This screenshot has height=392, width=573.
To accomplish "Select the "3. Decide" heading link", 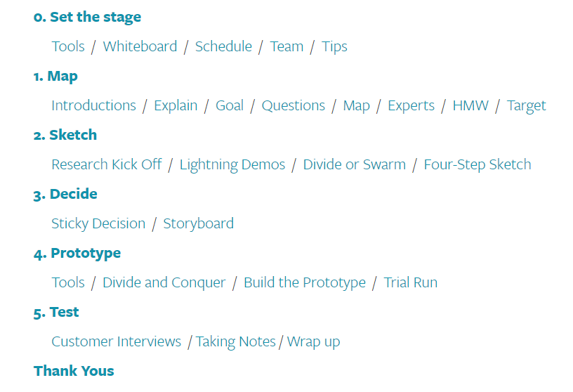I will pos(65,194).
